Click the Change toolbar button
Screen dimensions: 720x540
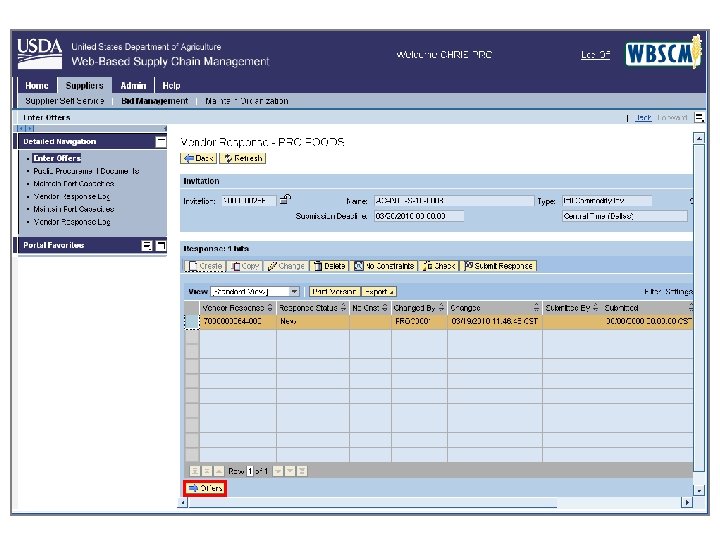tap(286, 266)
